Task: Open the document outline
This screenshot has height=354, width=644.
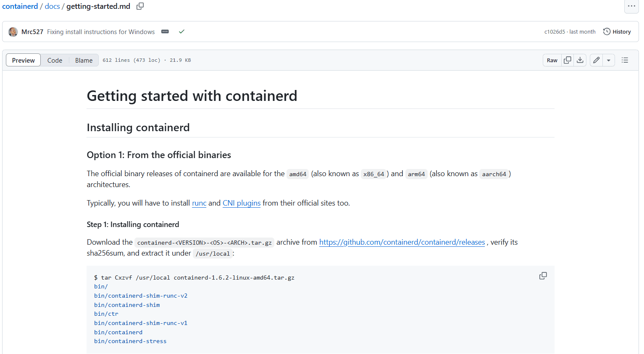Action: 625,60
